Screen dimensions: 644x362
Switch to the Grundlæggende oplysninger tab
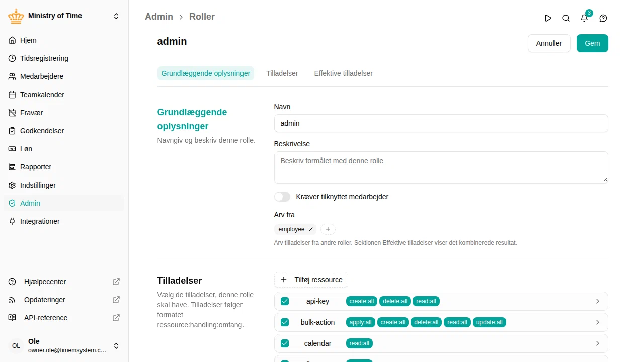(206, 73)
